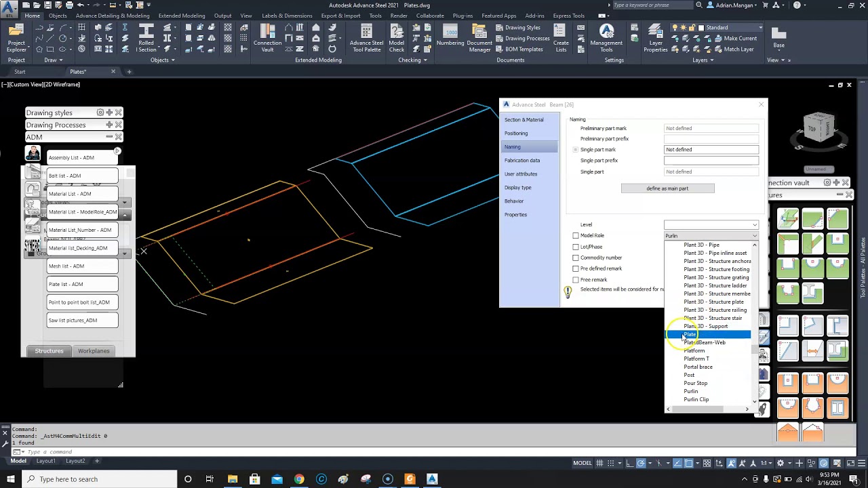The image size is (868, 488).
Task: Enable the Model Role checkbox
Action: [576, 236]
